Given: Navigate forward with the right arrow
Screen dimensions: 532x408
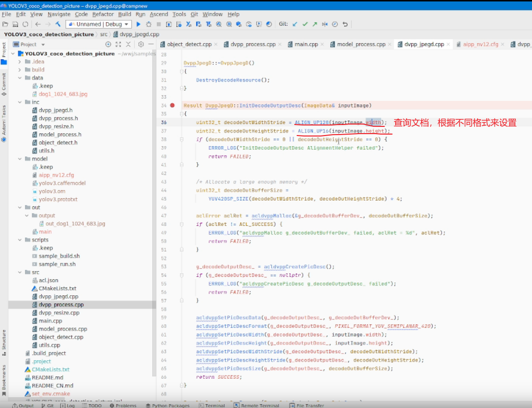Looking at the screenshot, I should 48,24.
